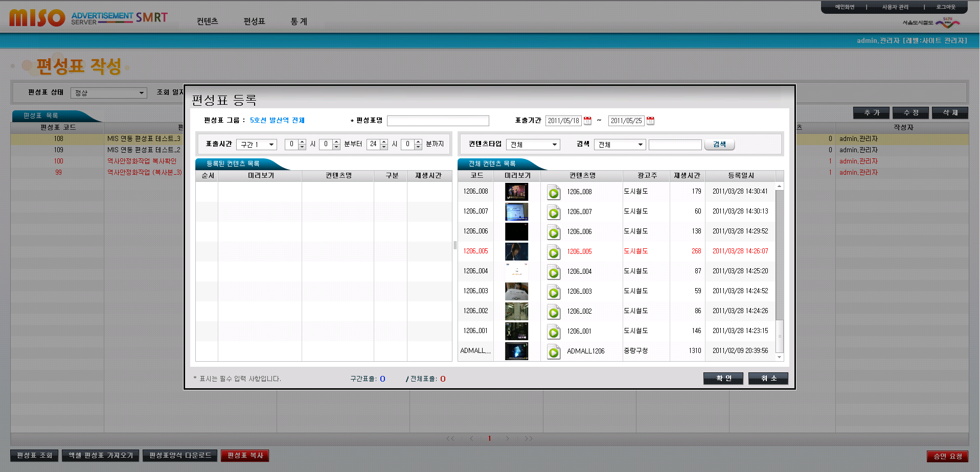Open the 구간 1 time-slot dropdown
The width and height of the screenshot is (980, 472).
pos(257,145)
